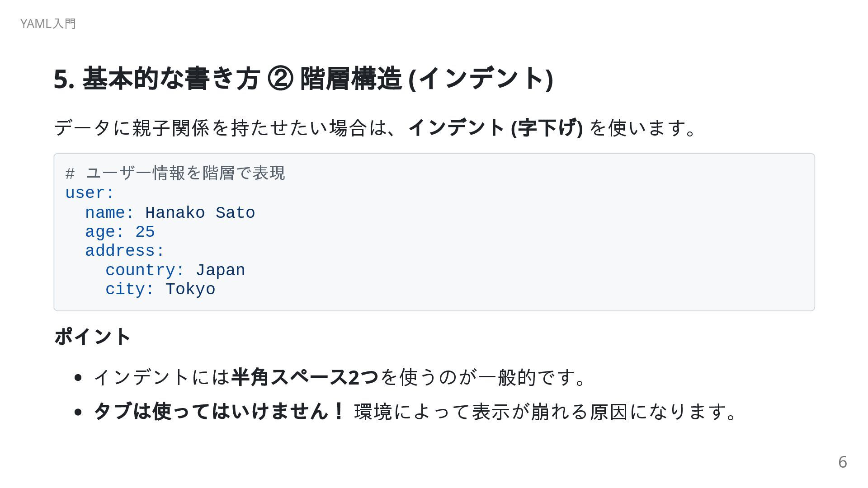Click the bold "タブは使ってはいけません！" warning
This screenshot has height=488, width=868.
[x=219, y=412]
